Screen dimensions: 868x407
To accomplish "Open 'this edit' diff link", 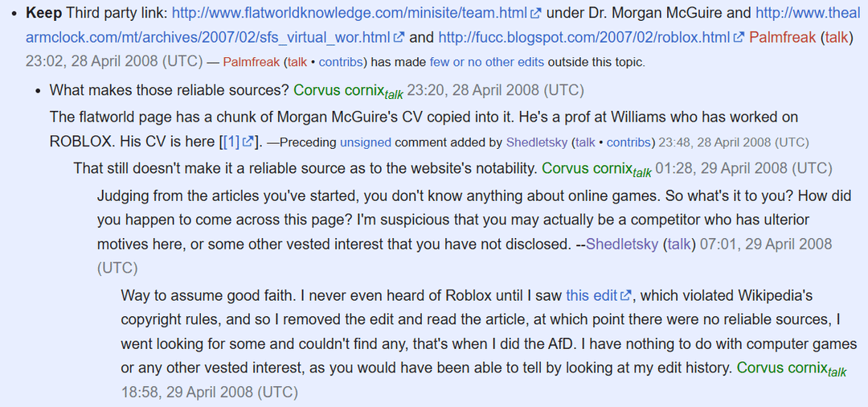I will tap(592, 295).
